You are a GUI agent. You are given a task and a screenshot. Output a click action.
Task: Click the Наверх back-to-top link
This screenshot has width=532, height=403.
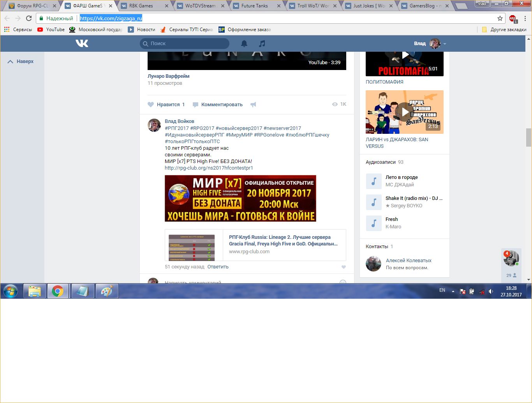coord(21,61)
